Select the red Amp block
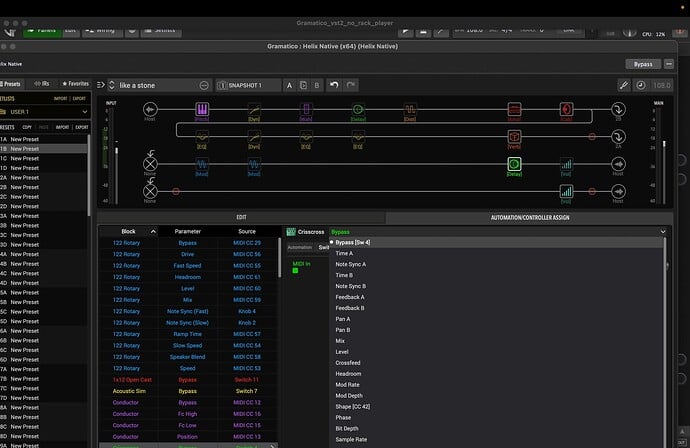This screenshot has height=448, width=690. pyautogui.click(x=514, y=109)
